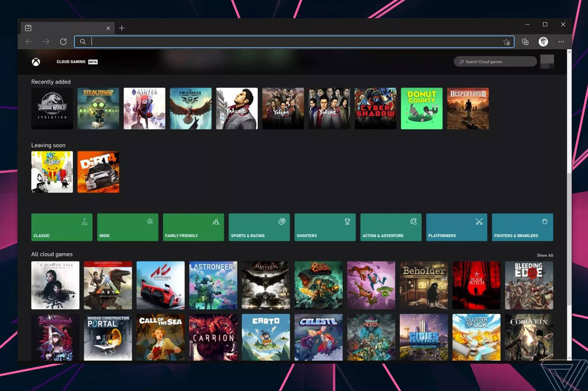Open A Plague Tale game tile
This screenshot has width=588, height=391.
point(55,285)
